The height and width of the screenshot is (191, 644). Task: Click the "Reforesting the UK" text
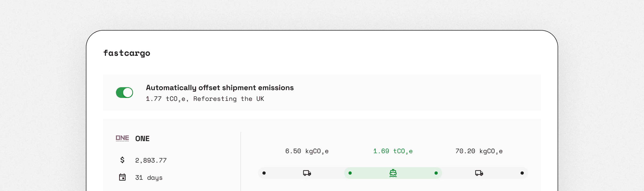pyautogui.click(x=229, y=99)
